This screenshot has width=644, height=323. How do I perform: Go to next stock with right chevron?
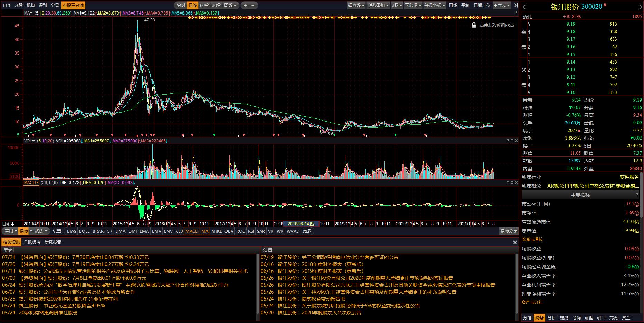[641, 7]
